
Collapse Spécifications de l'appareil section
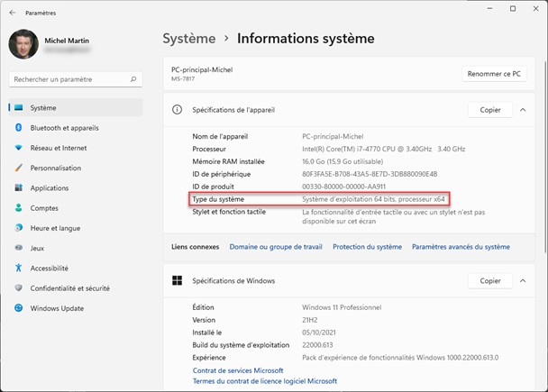(x=523, y=110)
